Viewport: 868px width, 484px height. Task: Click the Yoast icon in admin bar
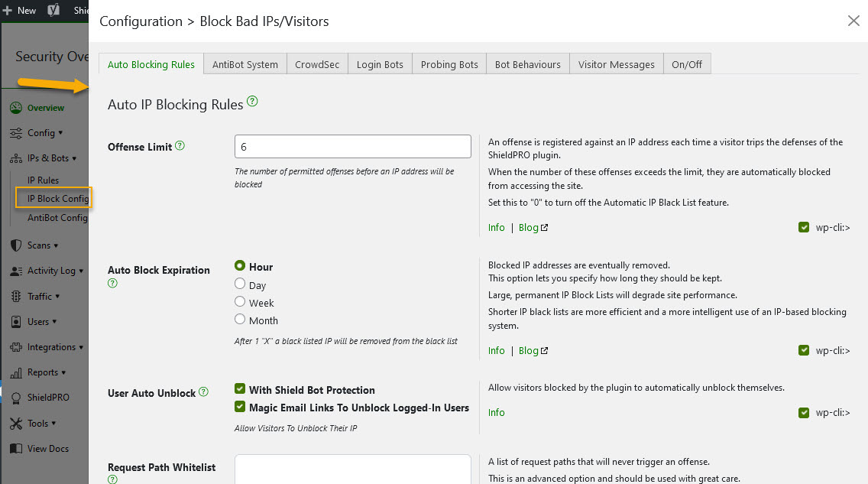[x=53, y=10]
